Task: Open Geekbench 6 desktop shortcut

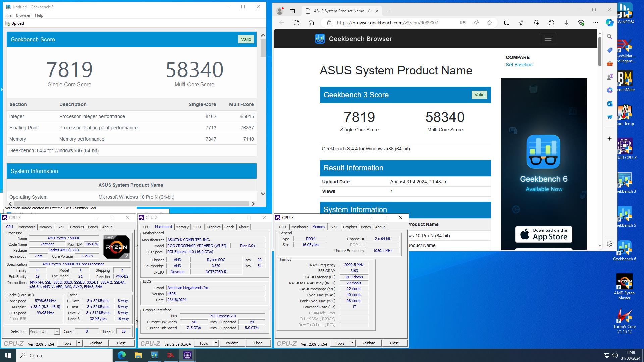Action: point(624,251)
